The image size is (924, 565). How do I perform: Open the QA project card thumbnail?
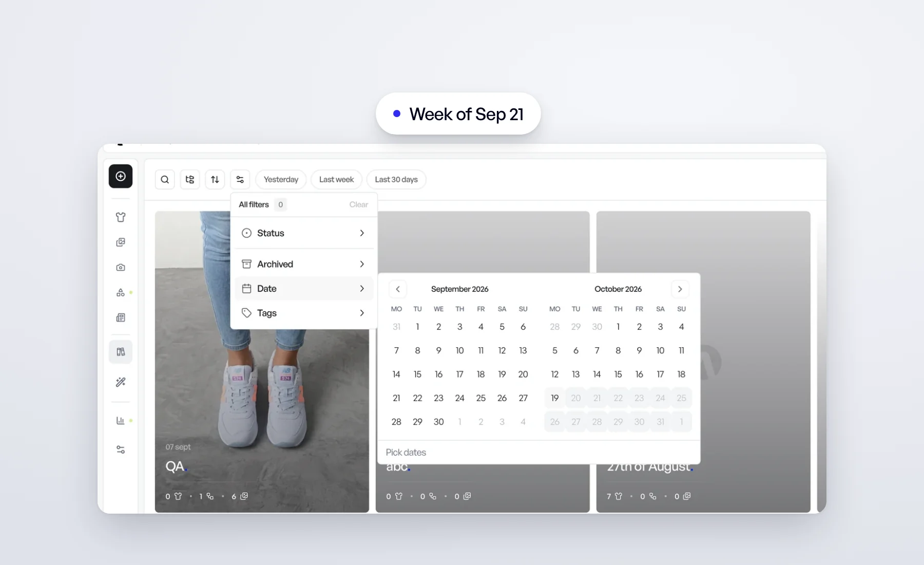pyautogui.click(x=262, y=362)
